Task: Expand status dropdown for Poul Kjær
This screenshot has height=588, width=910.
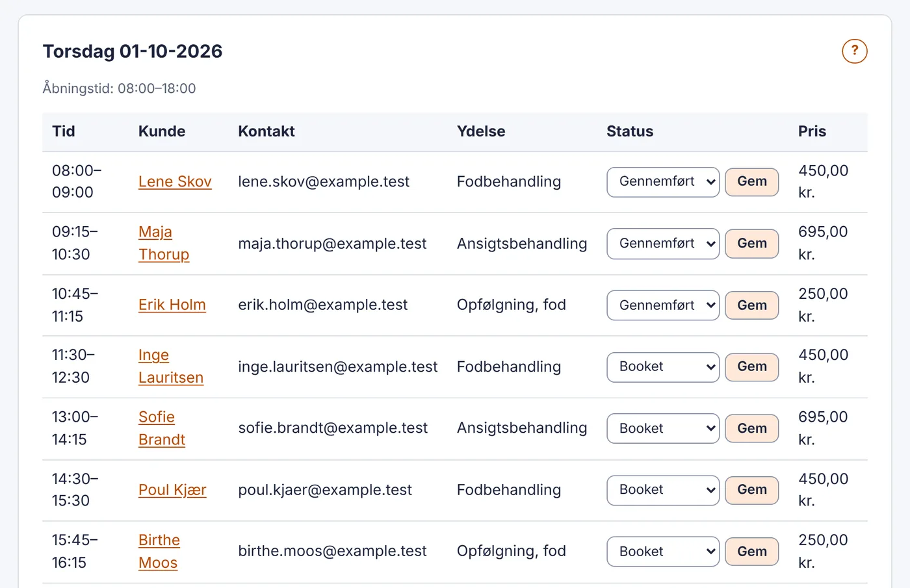Action: tap(663, 490)
